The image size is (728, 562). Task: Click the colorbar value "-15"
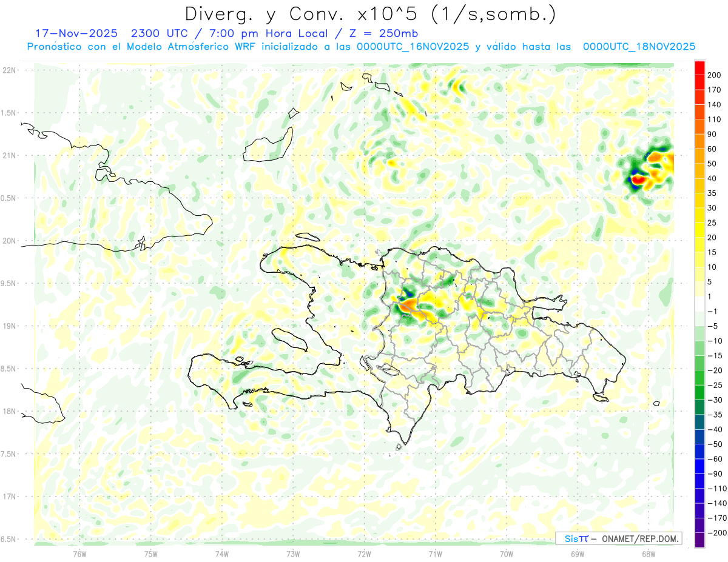click(x=714, y=356)
